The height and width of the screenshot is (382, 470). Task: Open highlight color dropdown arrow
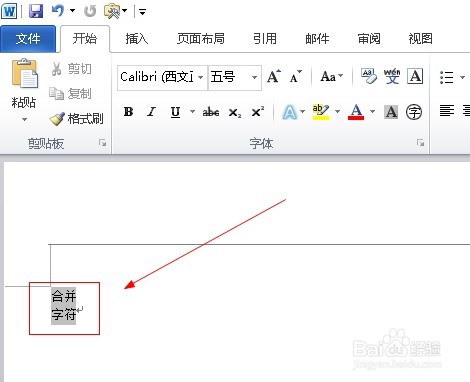338,111
